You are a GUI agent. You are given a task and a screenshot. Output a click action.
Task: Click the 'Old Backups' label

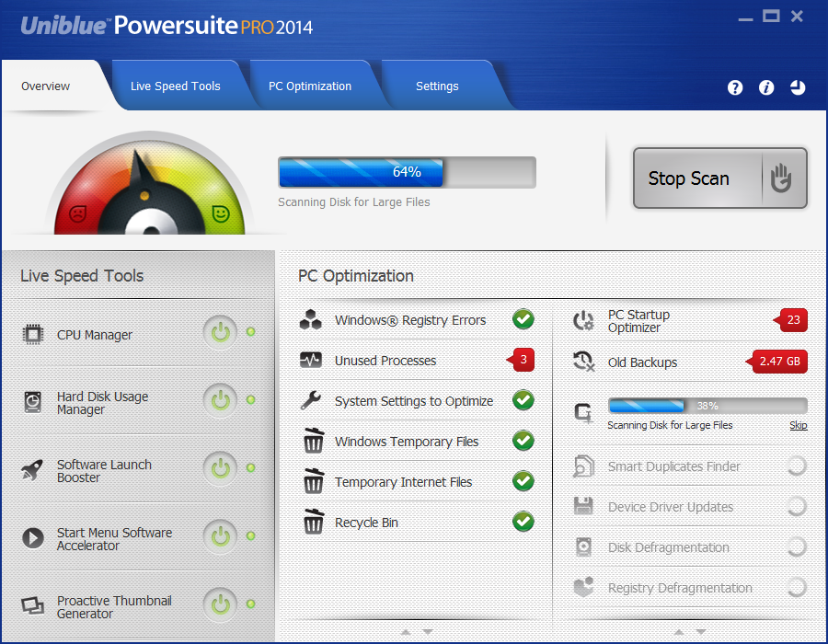click(x=642, y=362)
